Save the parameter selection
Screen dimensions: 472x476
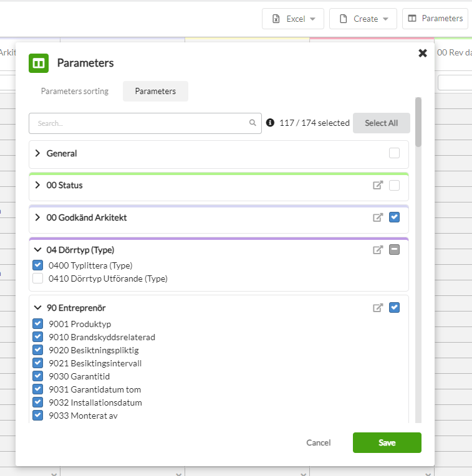point(387,442)
